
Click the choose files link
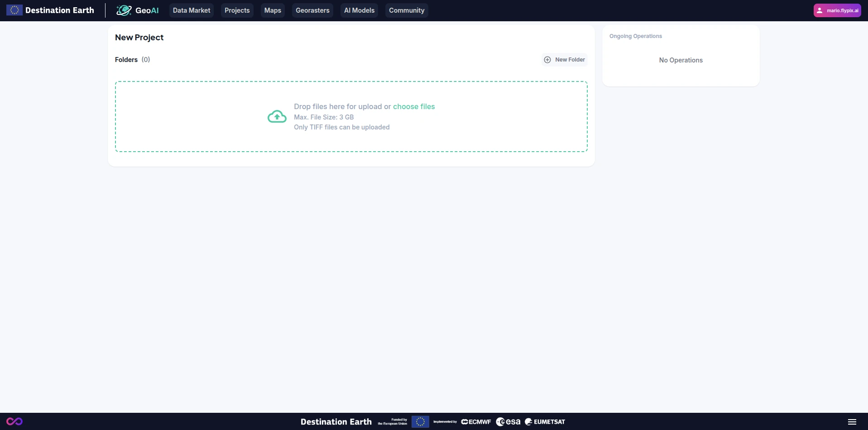[413, 106]
